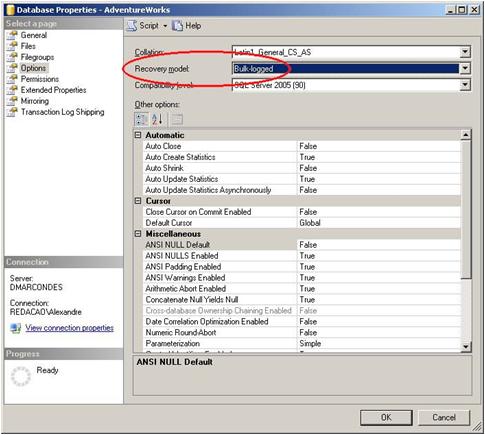485x435 pixels.
Task: Collapse the Miscellaneous property group
Action: 138,234
